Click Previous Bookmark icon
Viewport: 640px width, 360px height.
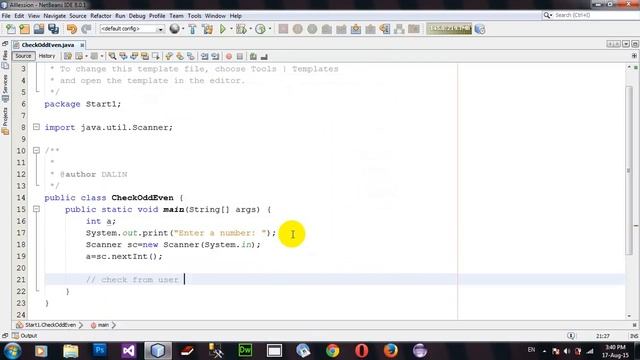coord(169,56)
